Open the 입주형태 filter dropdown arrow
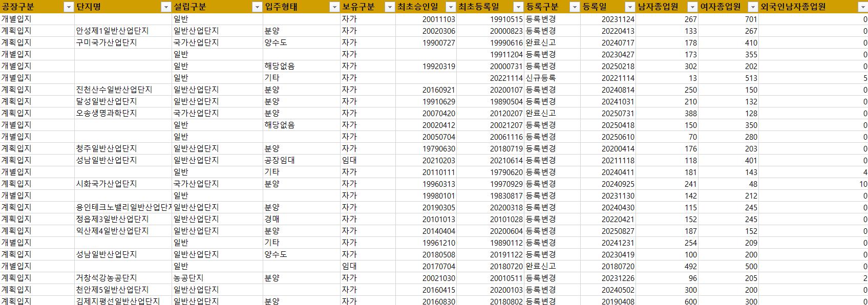 point(334,7)
